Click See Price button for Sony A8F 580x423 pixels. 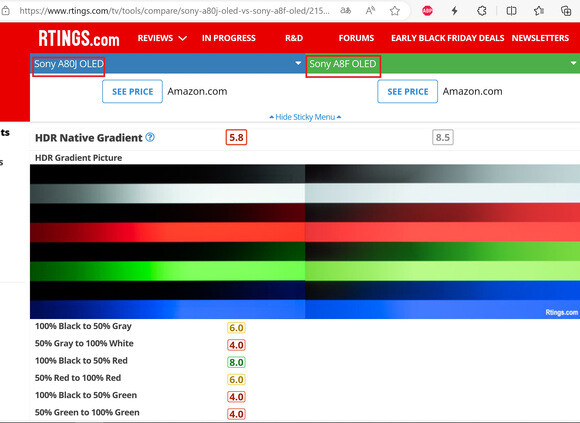(408, 91)
